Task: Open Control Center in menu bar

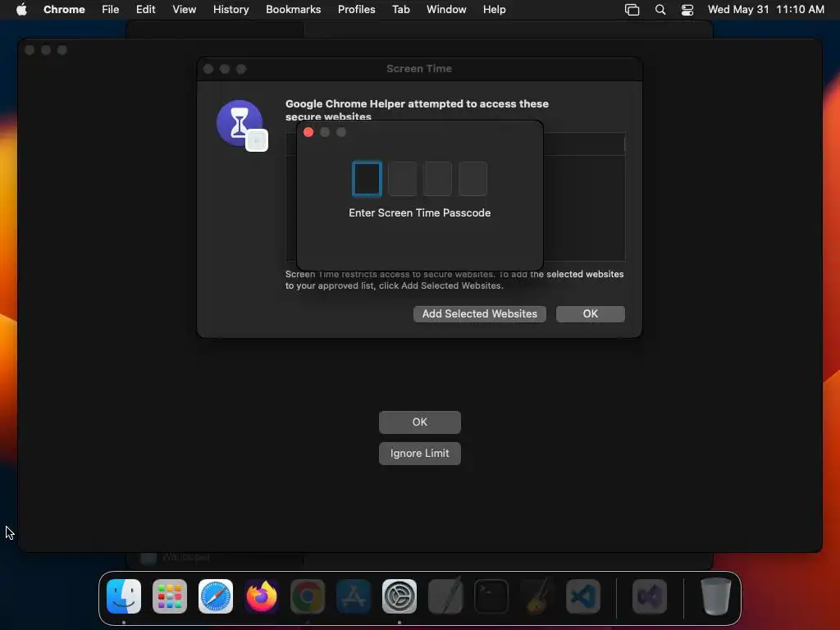Action: tap(687, 10)
